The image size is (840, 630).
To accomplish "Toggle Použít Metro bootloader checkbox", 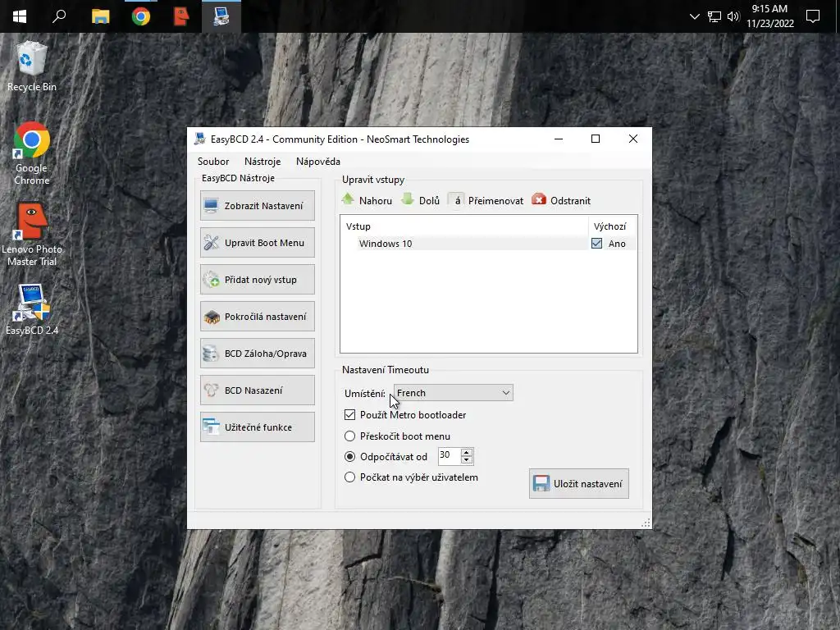I will click(x=349, y=414).
